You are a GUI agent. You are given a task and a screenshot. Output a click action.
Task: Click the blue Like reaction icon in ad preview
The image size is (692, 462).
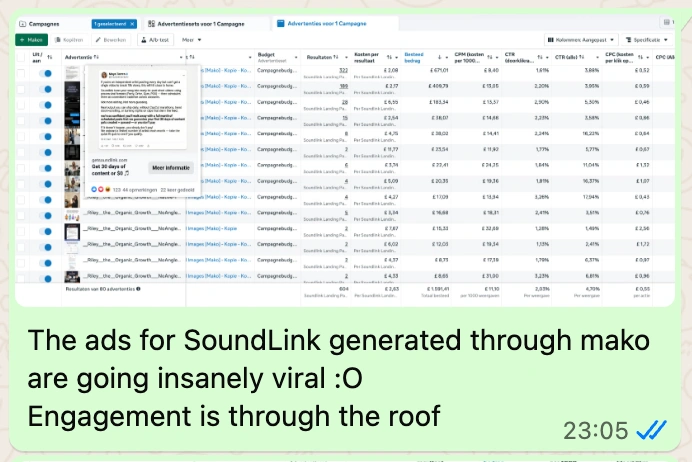pos(94,189)
